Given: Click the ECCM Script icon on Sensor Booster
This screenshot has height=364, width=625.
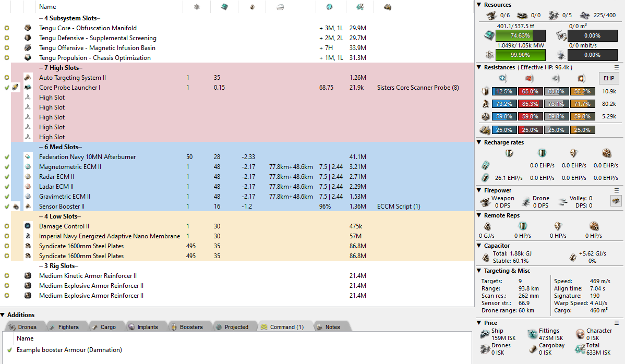Looking at the screenshot, I should pos(15,207).
